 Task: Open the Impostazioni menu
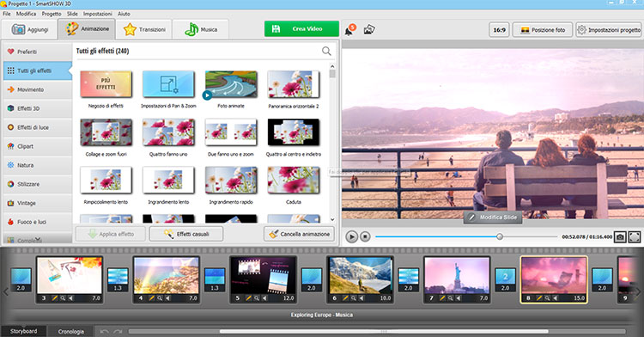[x=97, y=14]
